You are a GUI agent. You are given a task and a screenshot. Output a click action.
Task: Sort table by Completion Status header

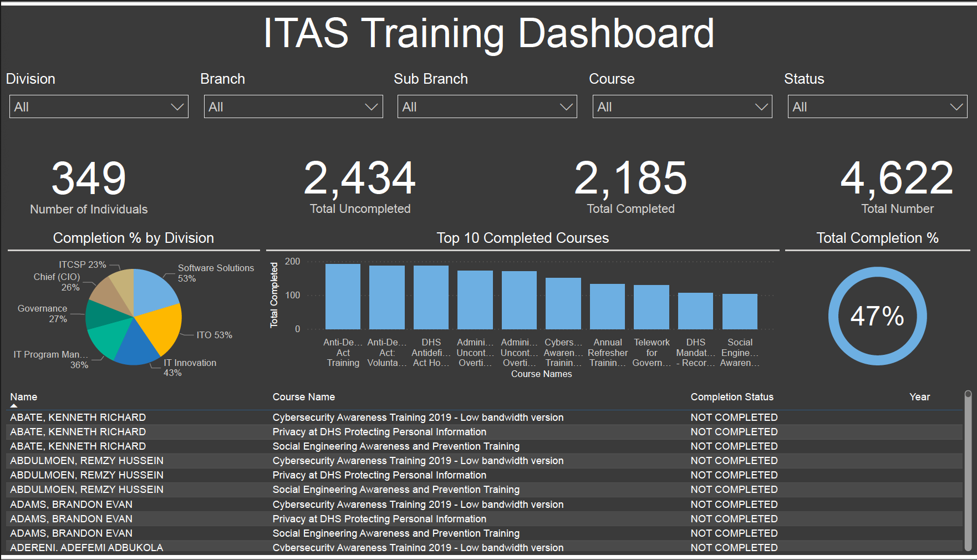click(732, 397)
